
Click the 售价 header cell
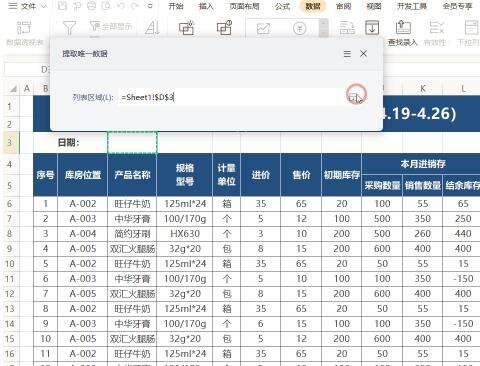[301, 175]
